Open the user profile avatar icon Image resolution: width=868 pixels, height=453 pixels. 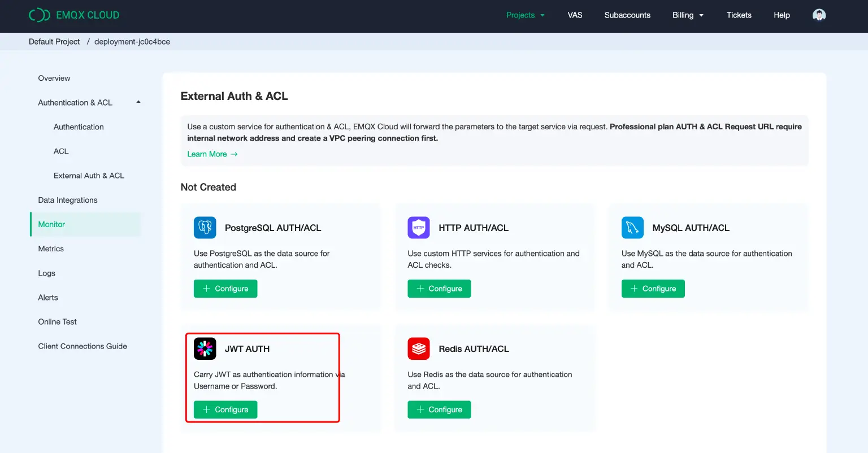[819, 15]
